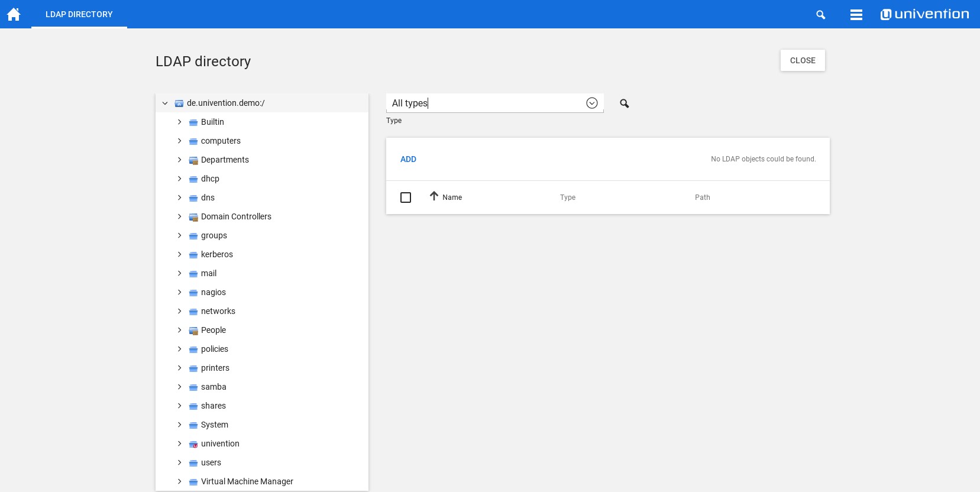Viewport: 980px width, 492px height.
Task: Click the Domain Controllers folder icon
Action: point(193,217)
